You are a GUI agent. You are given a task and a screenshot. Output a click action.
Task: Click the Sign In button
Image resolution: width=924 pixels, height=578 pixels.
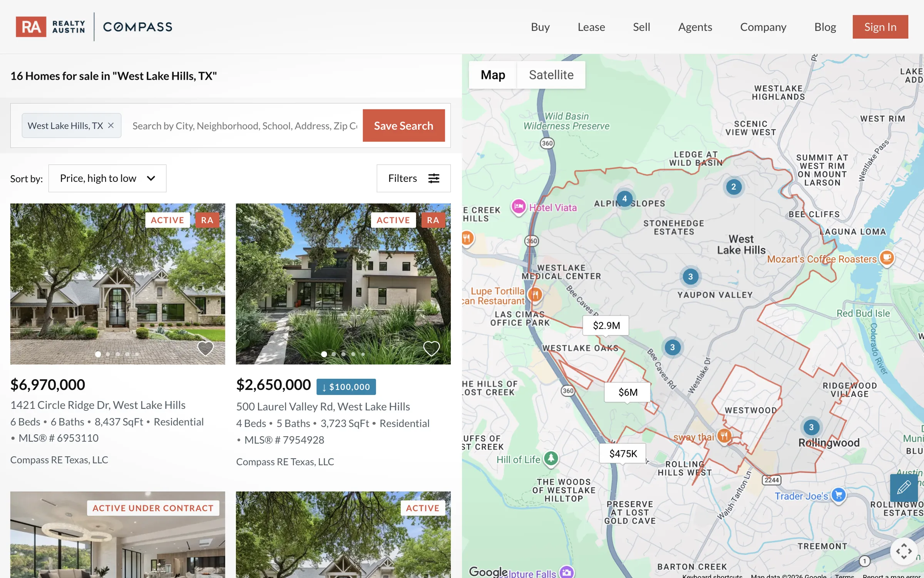coord(880,27)
